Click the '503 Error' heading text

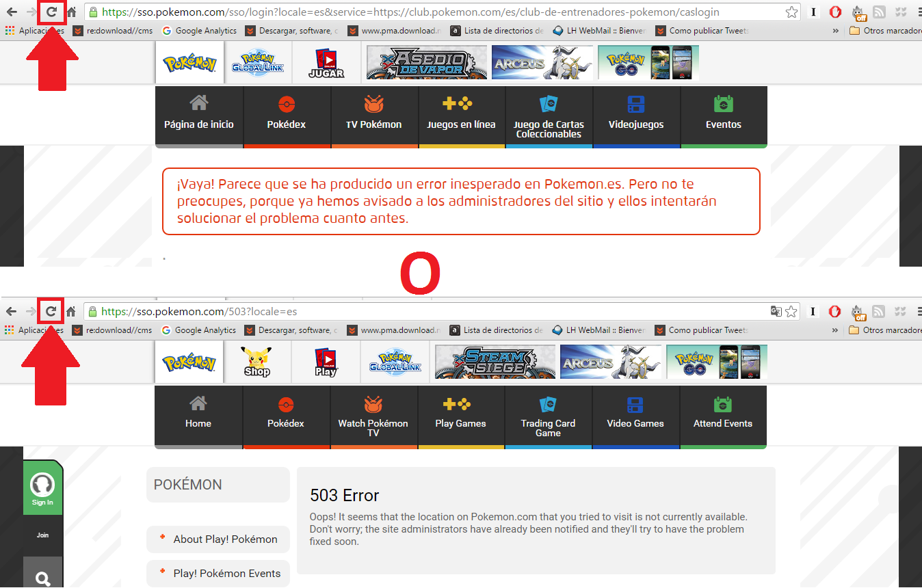point(345,495)
